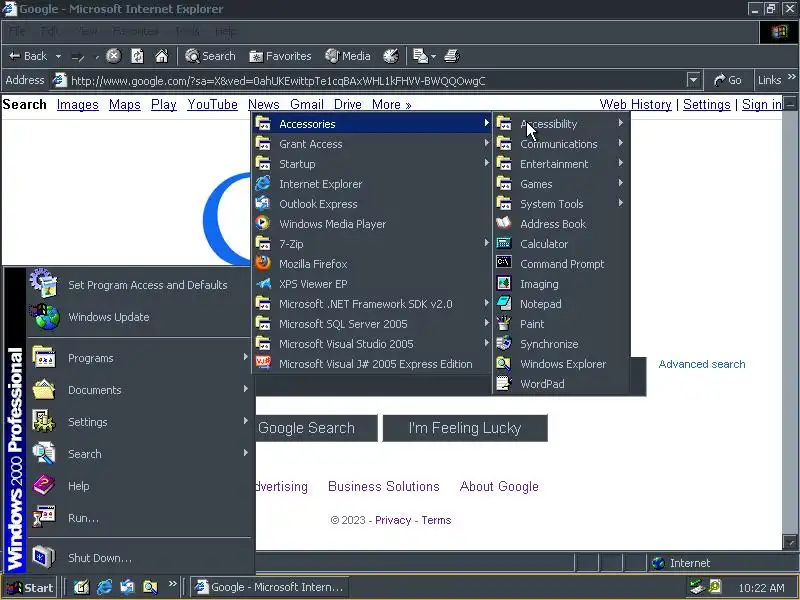Launch Notepad from Accessories

561,304
